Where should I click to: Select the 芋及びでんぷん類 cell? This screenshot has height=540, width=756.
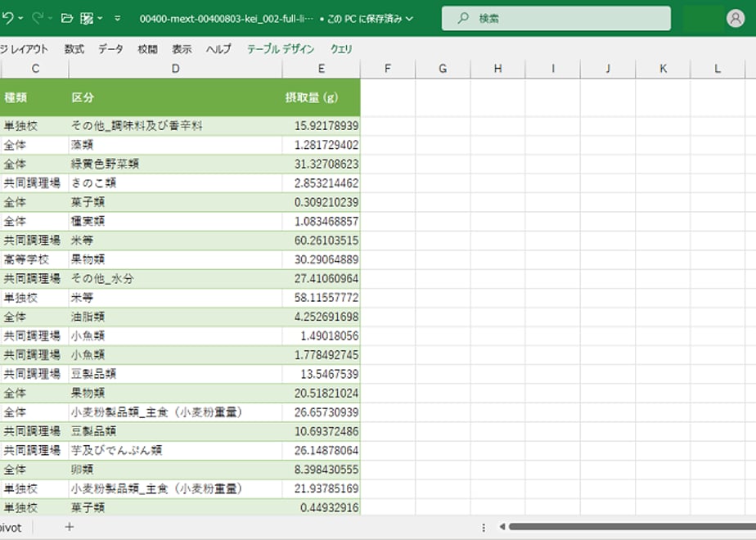(x=175, y=451)
